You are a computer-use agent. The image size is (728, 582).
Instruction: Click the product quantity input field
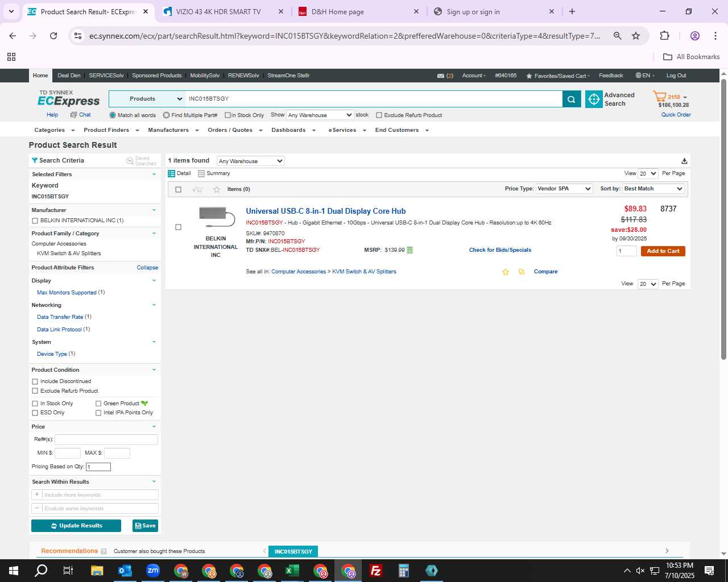coord(626,251)
